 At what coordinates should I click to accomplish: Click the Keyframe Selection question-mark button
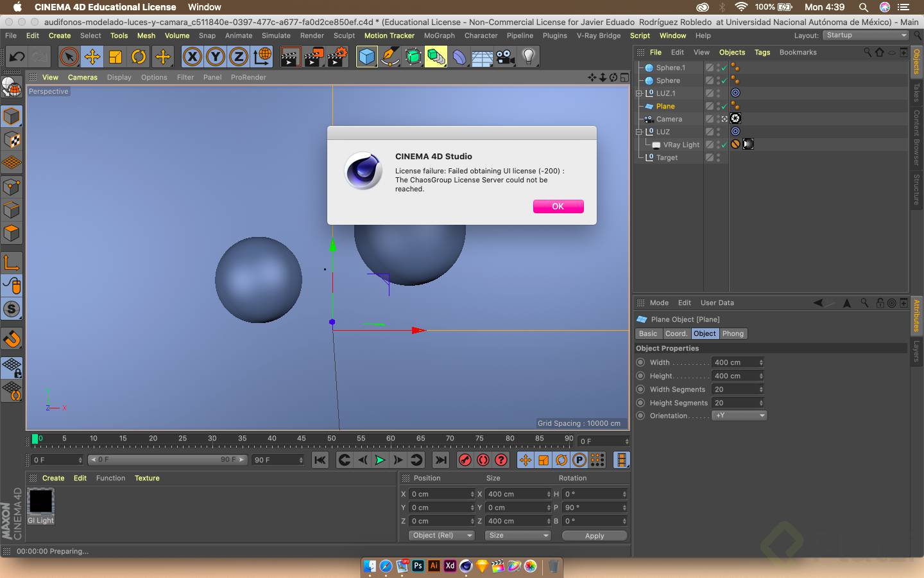point(501,460)
